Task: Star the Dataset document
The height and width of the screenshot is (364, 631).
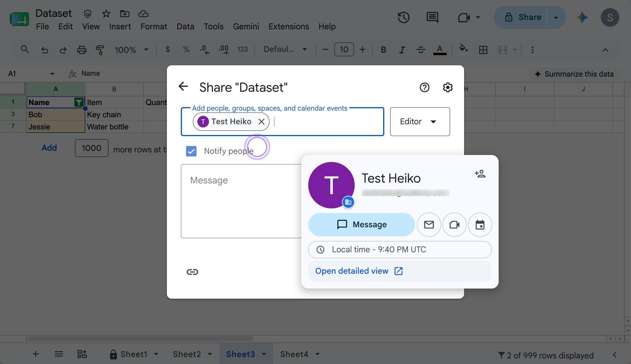Action: coord(106,13)
